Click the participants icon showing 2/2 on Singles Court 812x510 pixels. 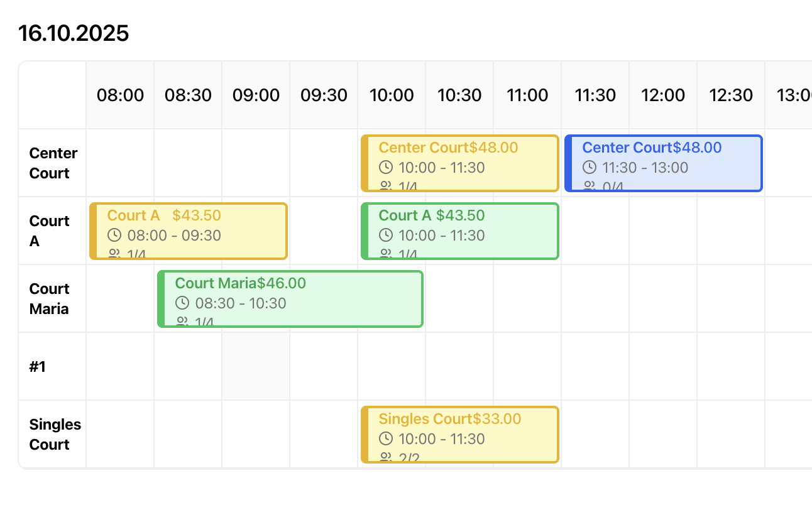pyautogui.click(x=385, y=458)
